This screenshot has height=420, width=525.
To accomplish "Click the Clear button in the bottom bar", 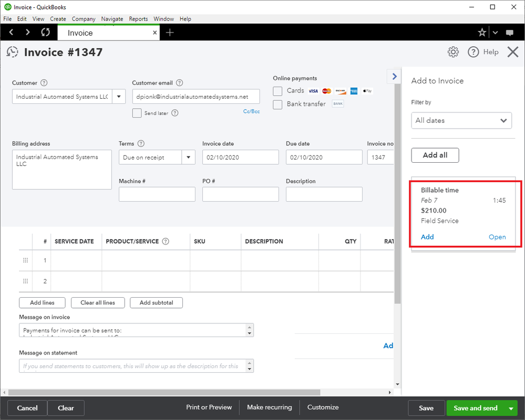I will pyautogui.click(x=66, y=408).
